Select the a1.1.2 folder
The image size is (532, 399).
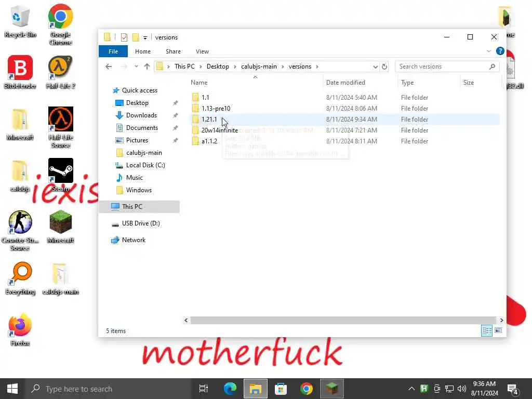point(345,141)
